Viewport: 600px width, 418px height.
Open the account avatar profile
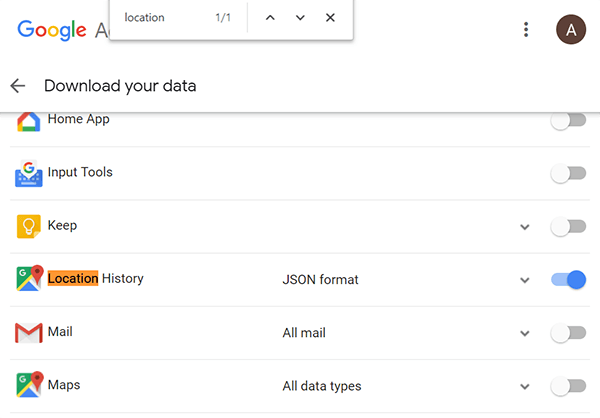click(570, 30)
